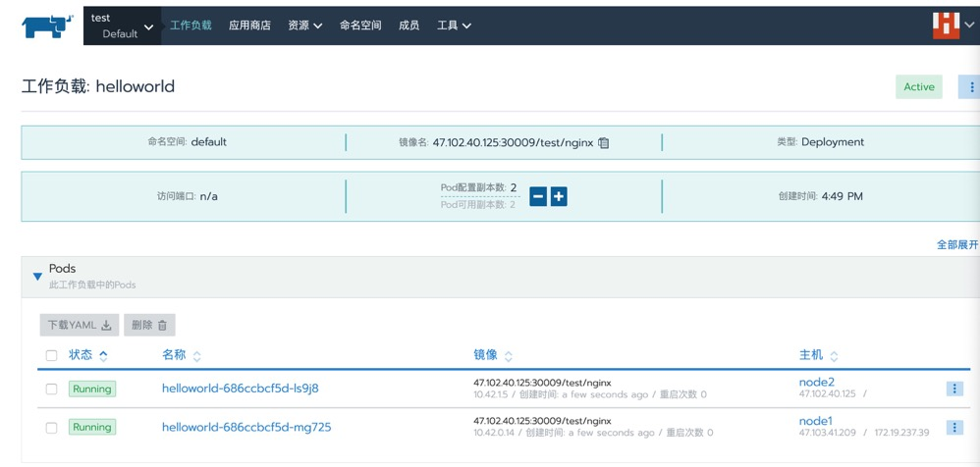Click the 类型 Deployment text
This screenshot has height=467, width=980.
tap(833, 141)
